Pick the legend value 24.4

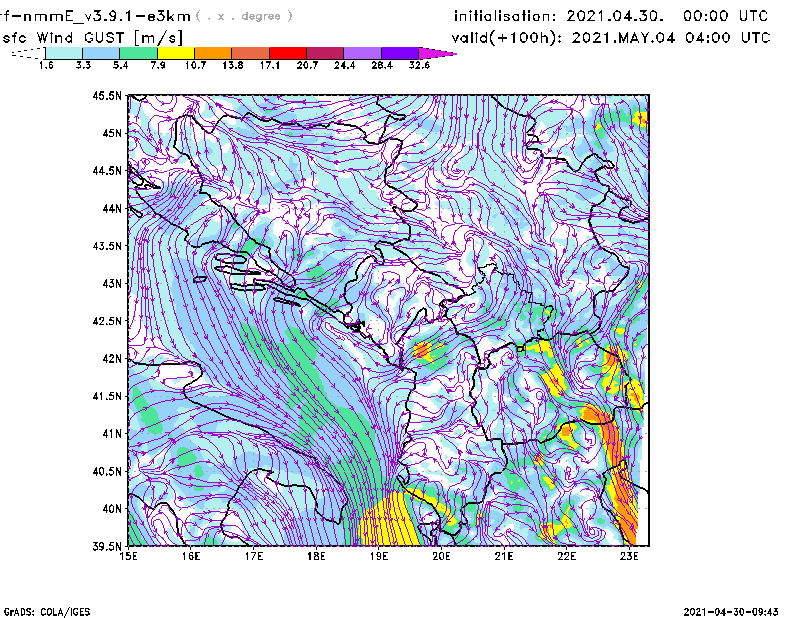point(344,65)
